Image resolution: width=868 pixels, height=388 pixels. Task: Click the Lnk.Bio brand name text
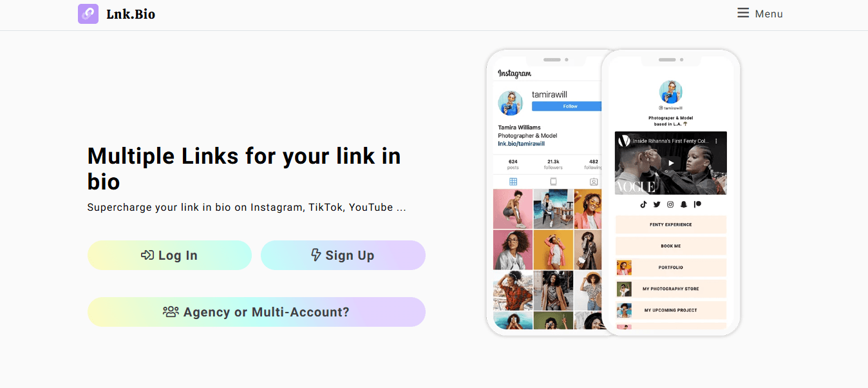[x=131, y=14]
